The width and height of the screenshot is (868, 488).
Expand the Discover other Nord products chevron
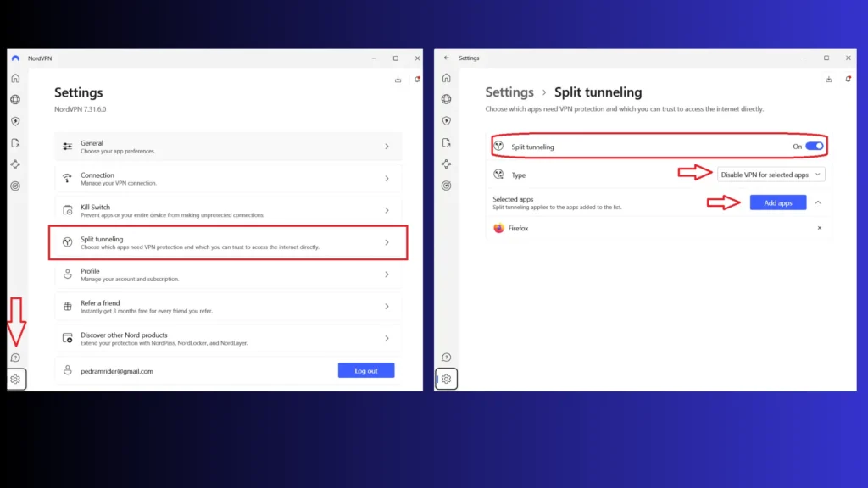[387, 338]
